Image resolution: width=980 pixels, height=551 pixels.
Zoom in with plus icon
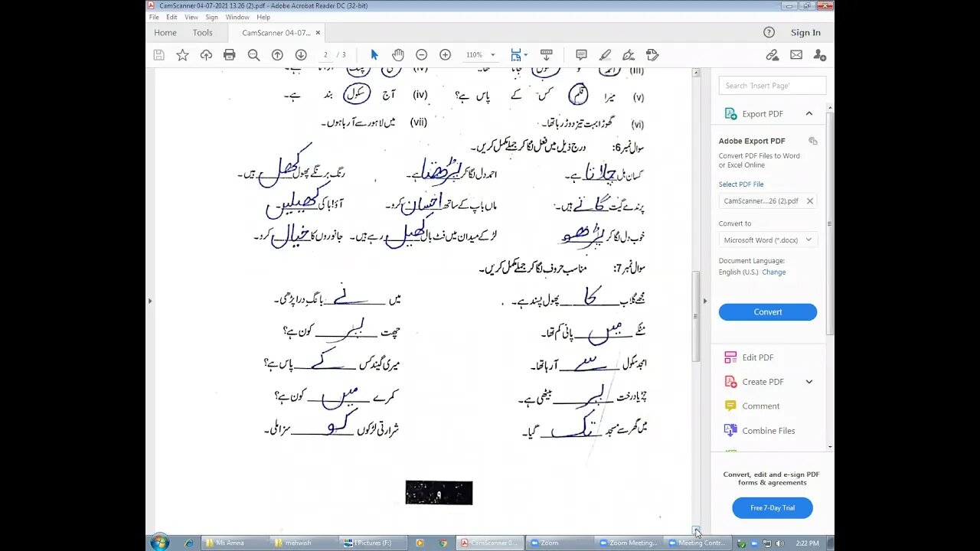[445, 55]
